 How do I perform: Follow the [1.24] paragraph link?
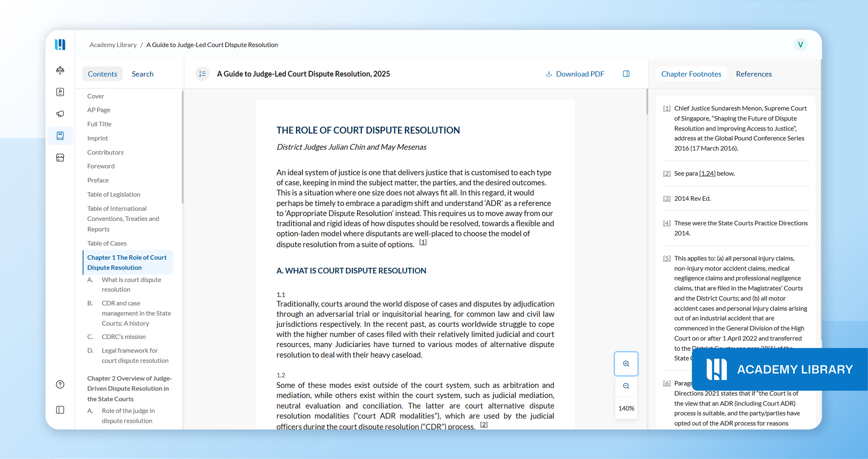point(707,173)
